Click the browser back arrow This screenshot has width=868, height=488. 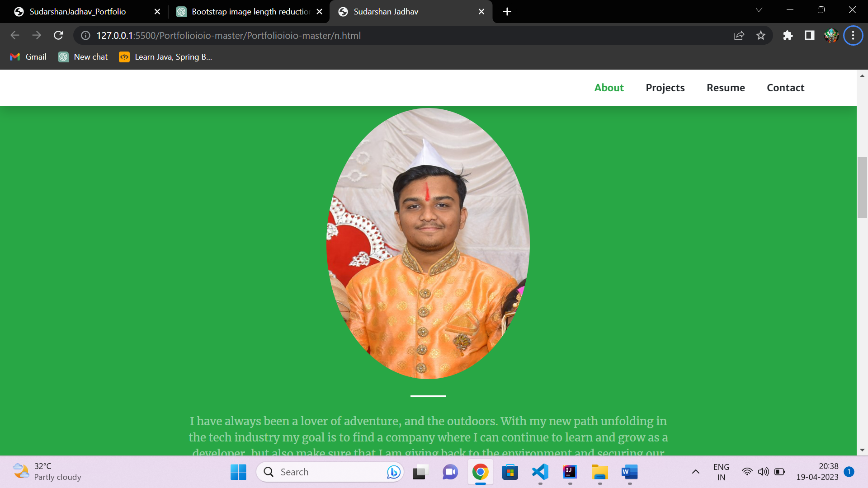point(15,35)
